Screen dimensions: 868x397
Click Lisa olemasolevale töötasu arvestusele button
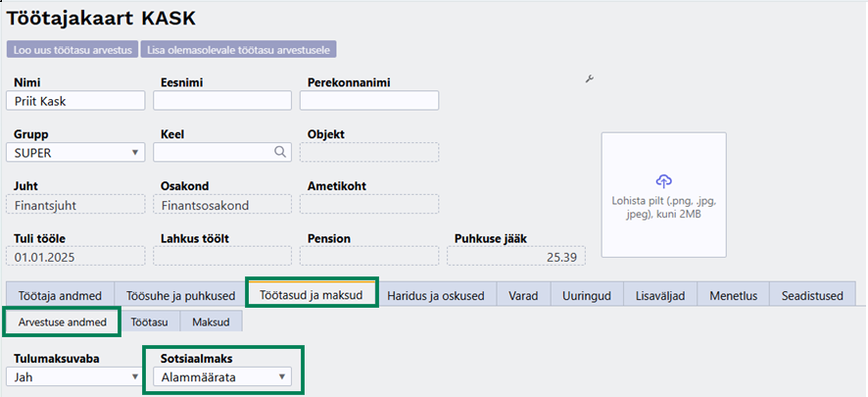pos(239,49)
